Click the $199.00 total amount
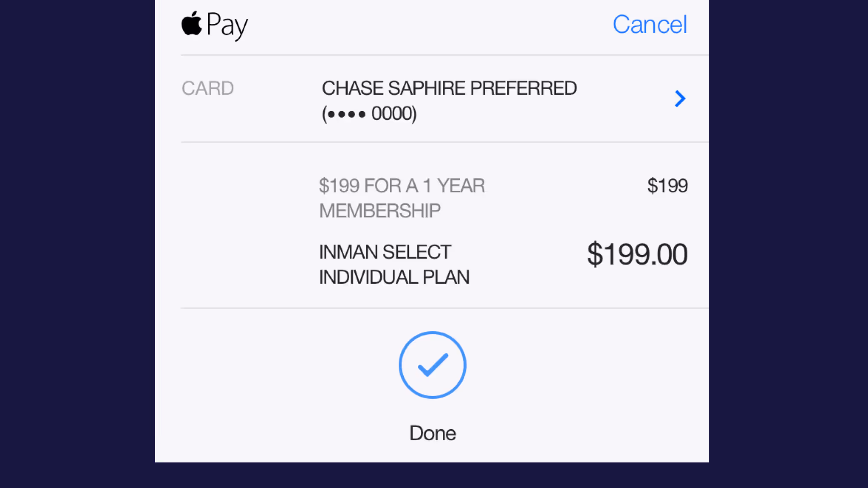The height and width of the screenshot is (488, 868). [x=637, y=254]
